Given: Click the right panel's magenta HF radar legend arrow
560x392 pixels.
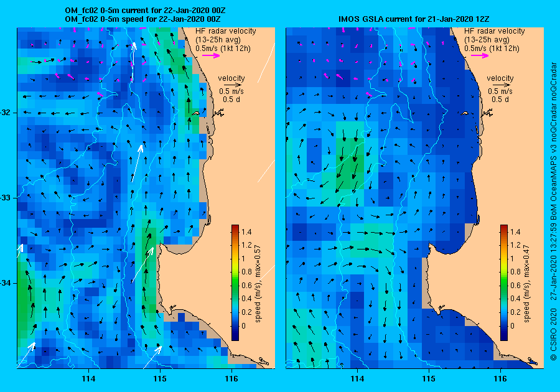Looking at the screenshot, I should point(480,55).
